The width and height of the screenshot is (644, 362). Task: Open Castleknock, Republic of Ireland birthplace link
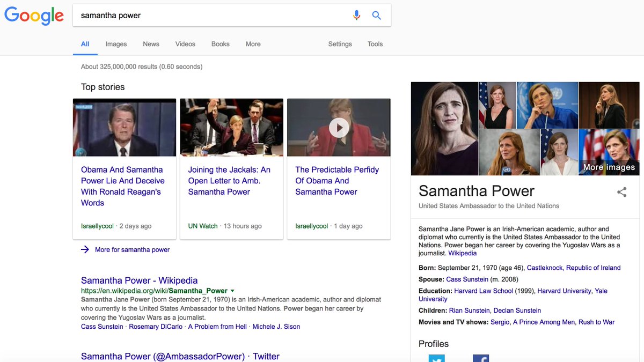(574, 268)
